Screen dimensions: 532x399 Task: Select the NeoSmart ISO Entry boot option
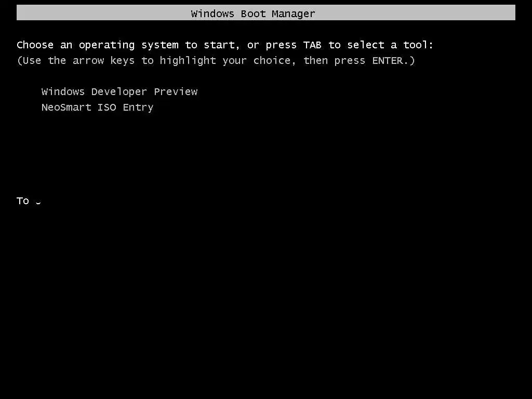(97, 108)
